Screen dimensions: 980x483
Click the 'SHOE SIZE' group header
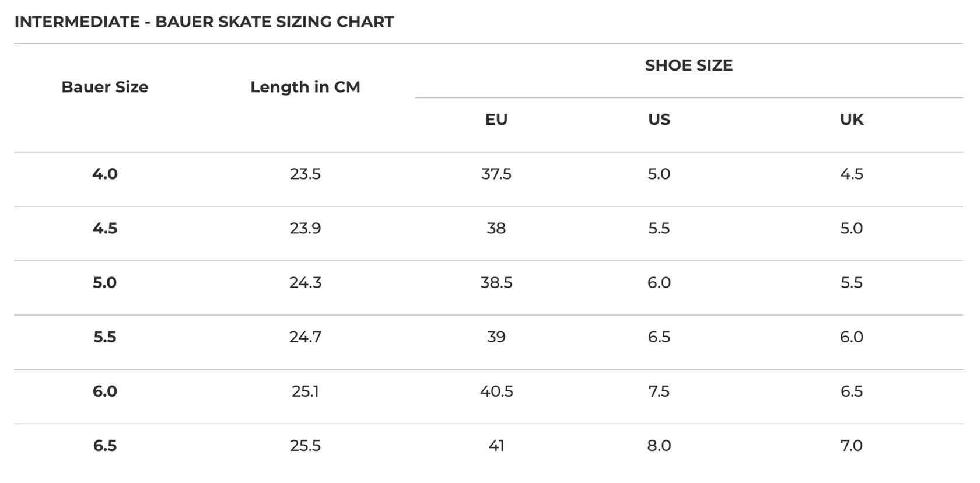[x=688, y=65]
